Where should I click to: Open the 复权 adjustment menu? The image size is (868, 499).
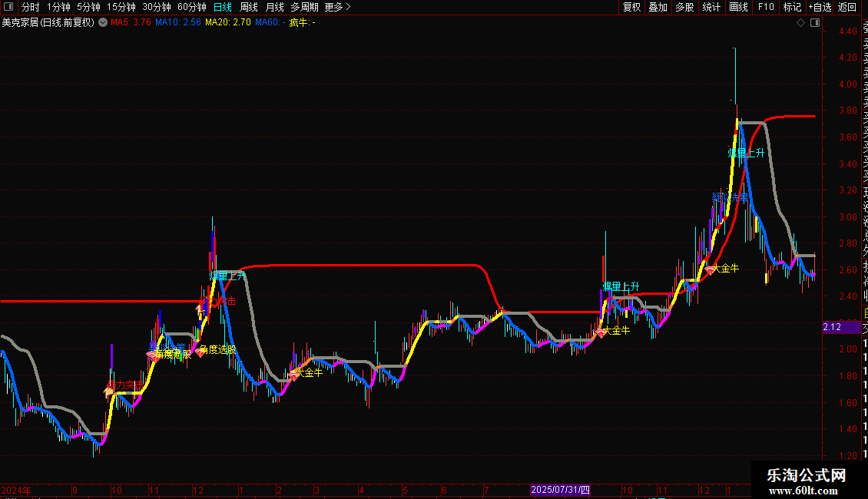point(631,7)
